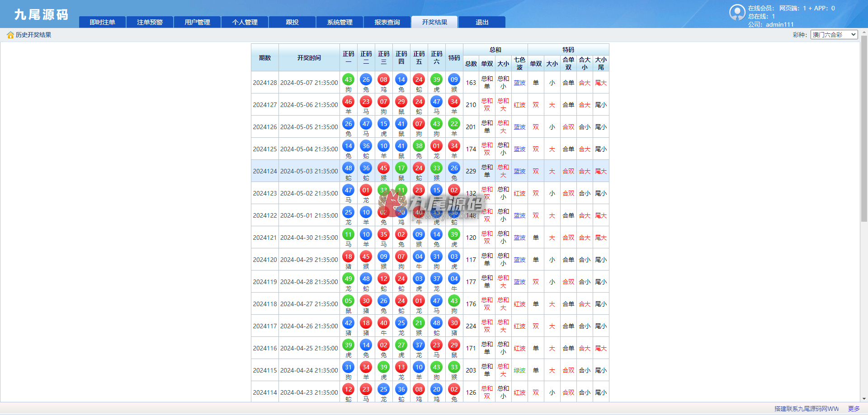Viewport: 868px width, 415px height.
Task: Open the 即时注单 tab
Action: point(102,22)
